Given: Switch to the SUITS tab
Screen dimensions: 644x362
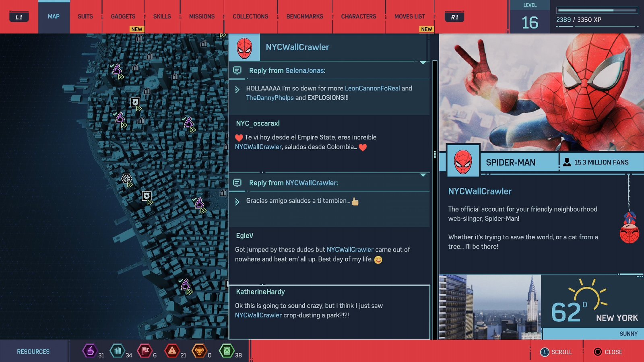Looking at the screenshot, I should click(85, 16).
